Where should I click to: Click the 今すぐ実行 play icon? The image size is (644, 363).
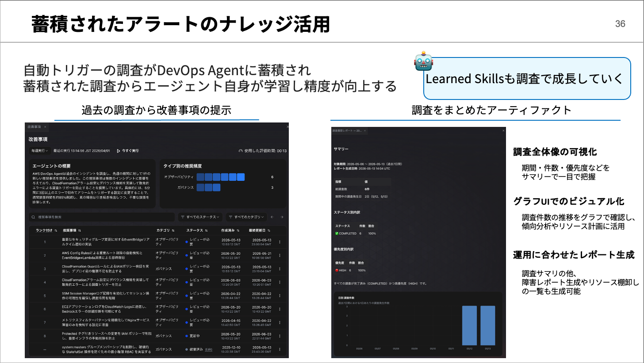(119, 151)
